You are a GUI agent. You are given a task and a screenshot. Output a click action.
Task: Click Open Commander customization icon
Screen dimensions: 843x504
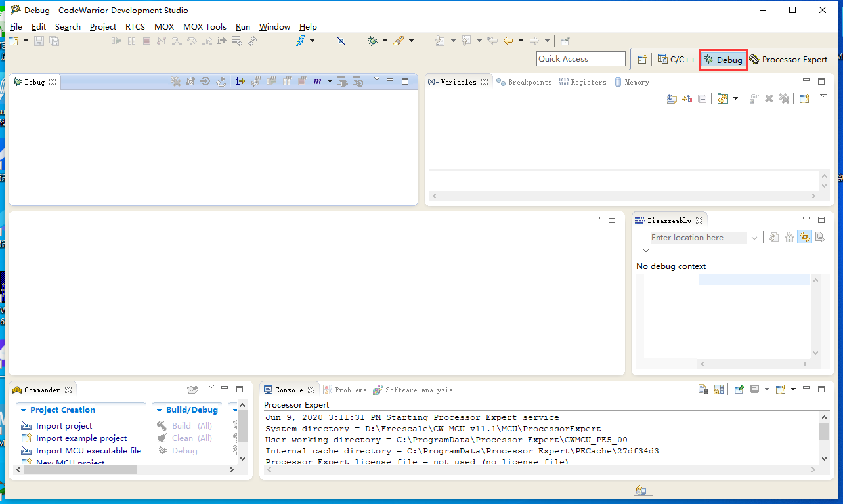[x=192, y=389]
